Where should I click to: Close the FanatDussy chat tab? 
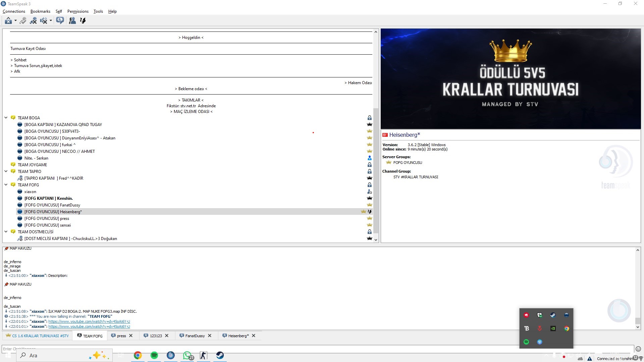click(x=210, y=336)
